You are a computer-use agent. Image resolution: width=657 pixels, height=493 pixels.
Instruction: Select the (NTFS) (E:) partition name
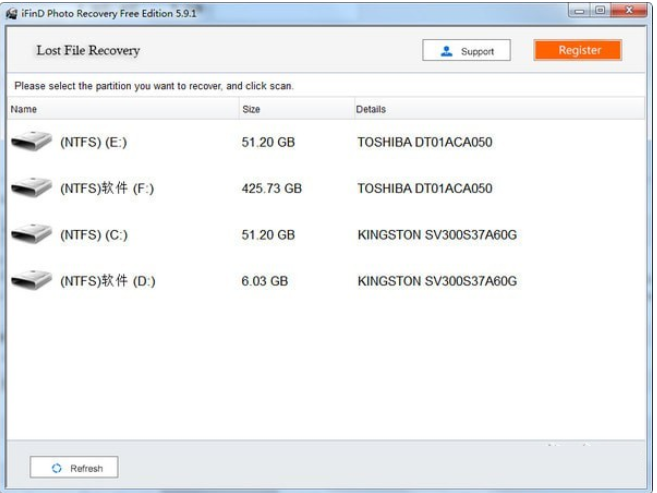[x=93, y=142]
